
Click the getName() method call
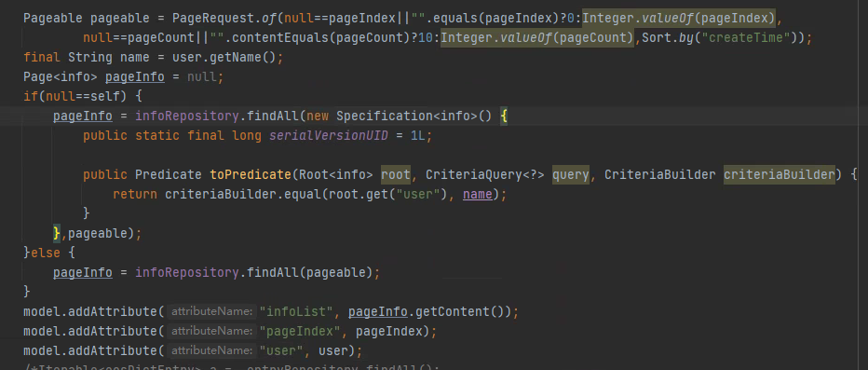point(242,58)
